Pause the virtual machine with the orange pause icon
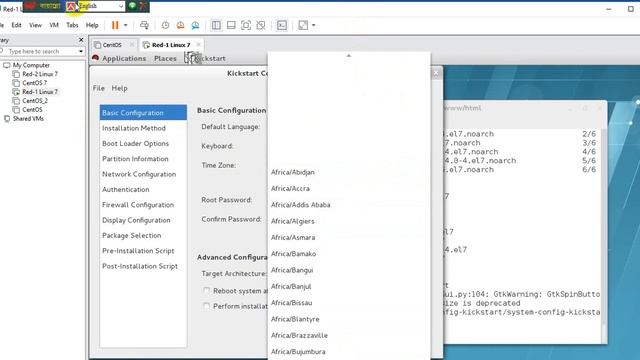Screen dimensions: 640x360 click(x=115, y=25)
